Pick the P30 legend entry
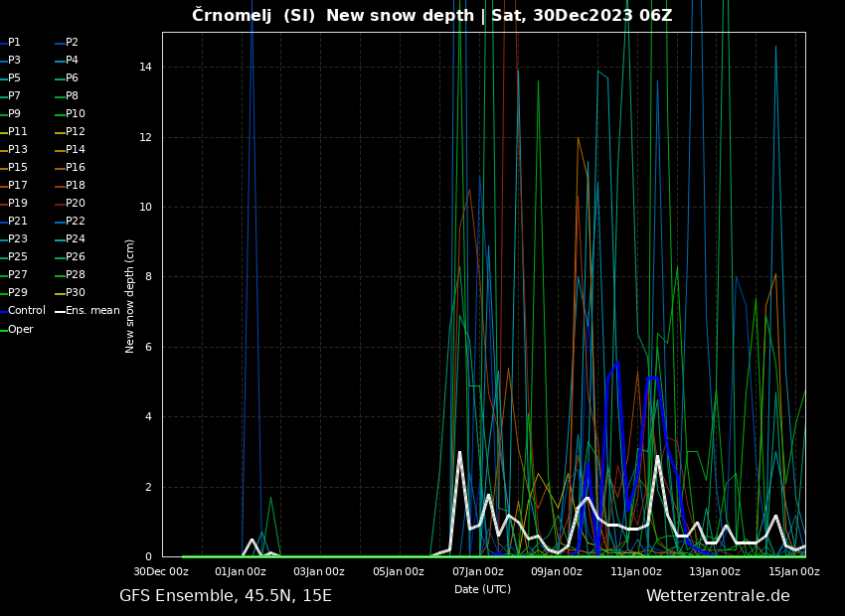This screenshot has height=616, width=845. pyautogui.click(x=76, y=293)
